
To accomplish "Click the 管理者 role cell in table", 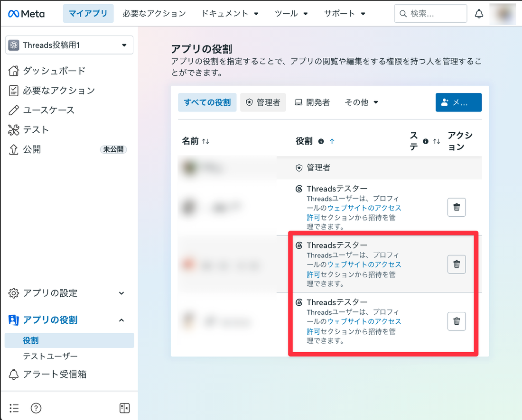I will click(x=313, y=168).
